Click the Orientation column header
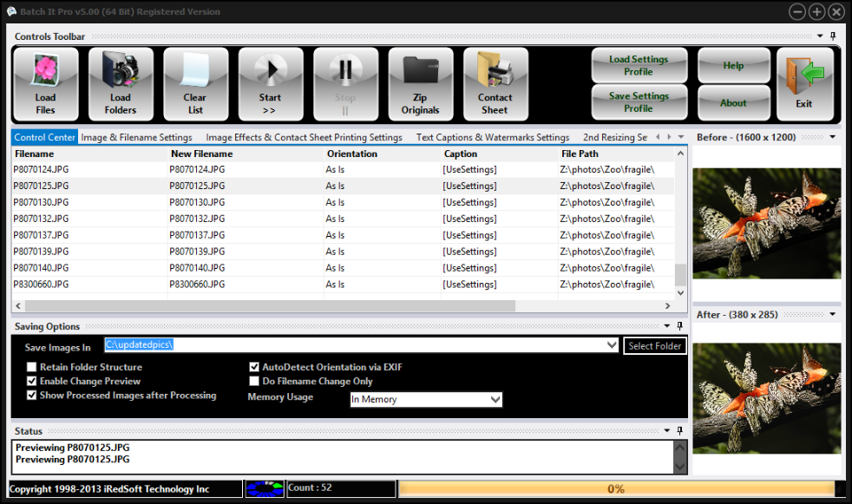The width and height of the screenshot is (852, 504). pyautogui.click(x=383, y=154)
